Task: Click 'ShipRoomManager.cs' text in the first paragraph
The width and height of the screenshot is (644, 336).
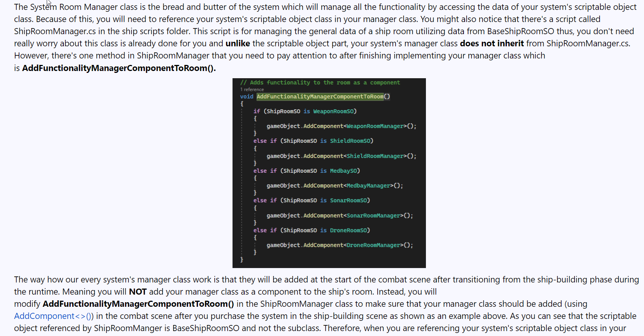Action: tap(55, 32)
